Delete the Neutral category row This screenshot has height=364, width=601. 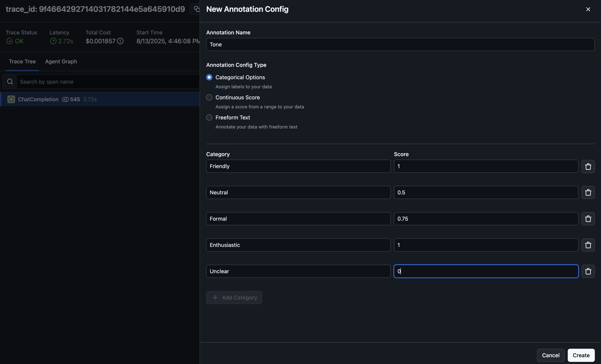click(588, 193)
